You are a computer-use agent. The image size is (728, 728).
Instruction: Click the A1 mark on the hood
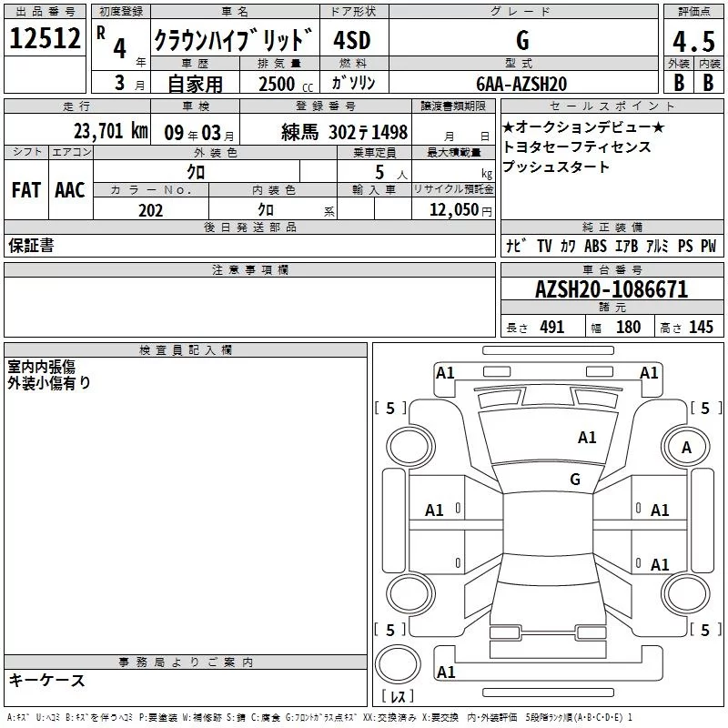(587, 437)
